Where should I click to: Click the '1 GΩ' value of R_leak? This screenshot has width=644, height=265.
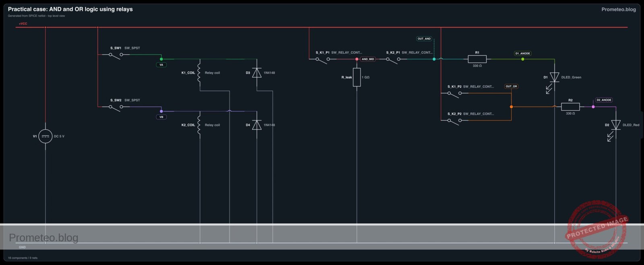point(365,77)
